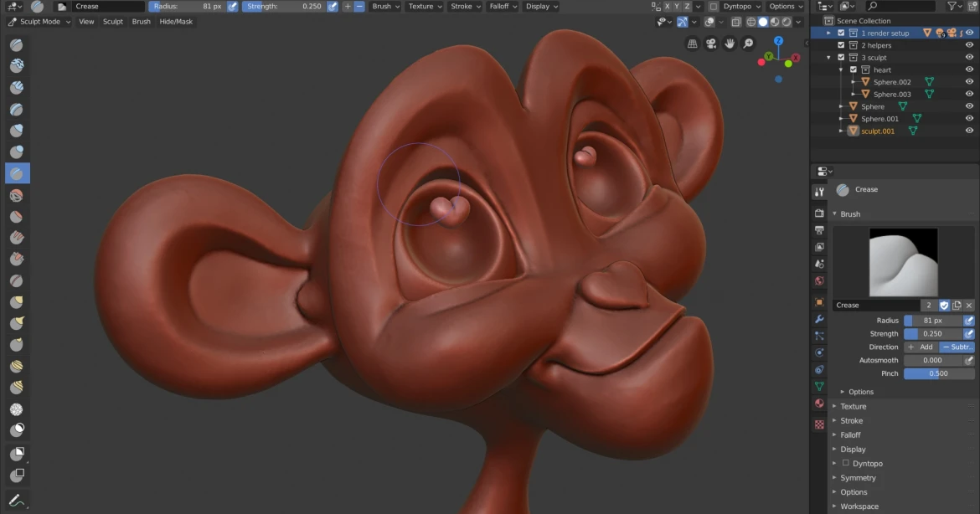Enable material preview shading mode
980x514 pixels.
tap(775, 22)
